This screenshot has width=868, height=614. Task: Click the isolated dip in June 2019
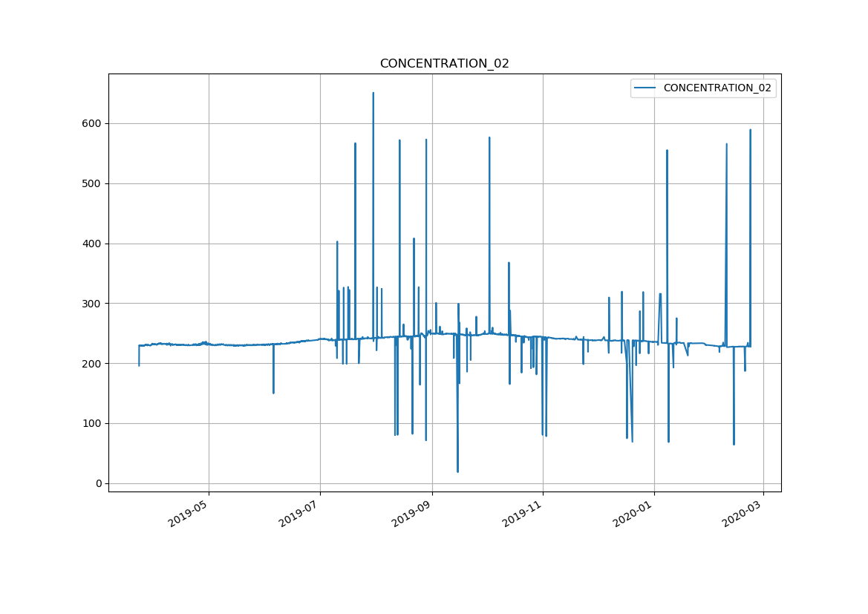pyautogui.click(x=273, y=392)
